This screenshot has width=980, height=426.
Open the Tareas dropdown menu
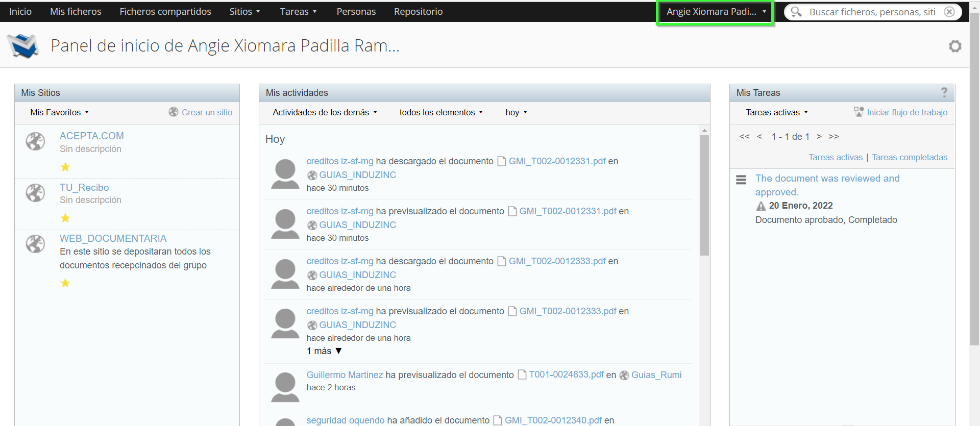299,11
